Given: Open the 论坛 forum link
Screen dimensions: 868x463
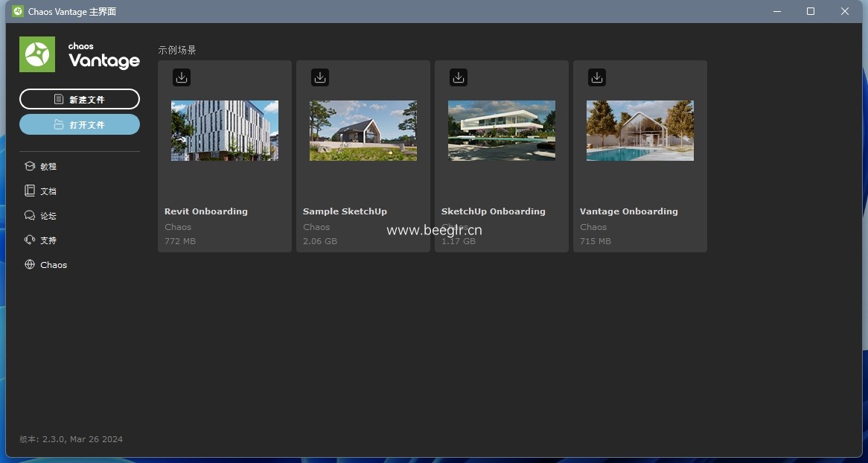Looking at the screenshot, I should [48, 216].
